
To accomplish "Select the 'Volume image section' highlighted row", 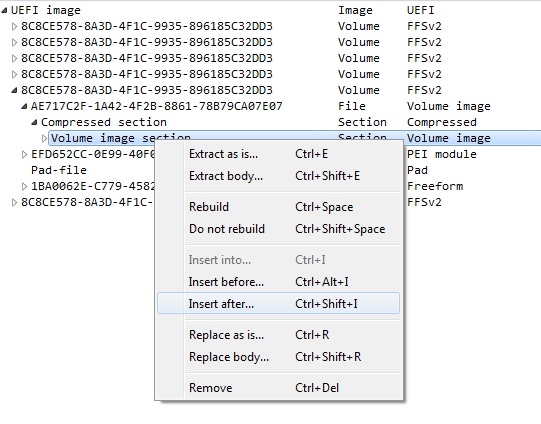I will [x=295, y=138].
